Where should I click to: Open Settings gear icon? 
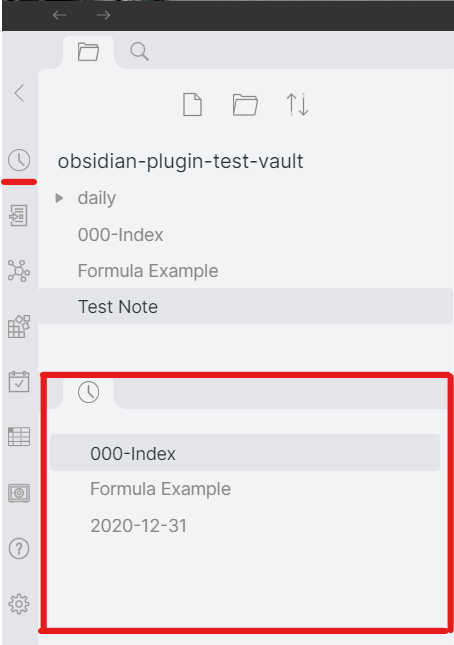(19, 604)
